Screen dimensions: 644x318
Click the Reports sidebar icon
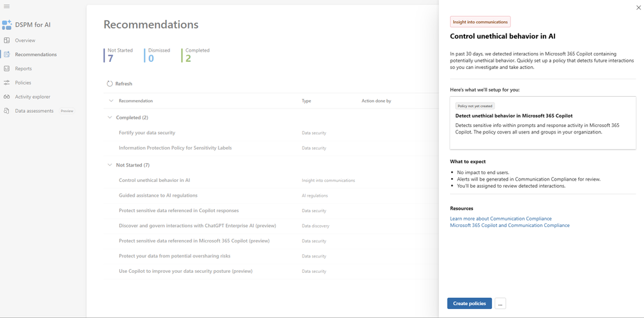[6, 68]
